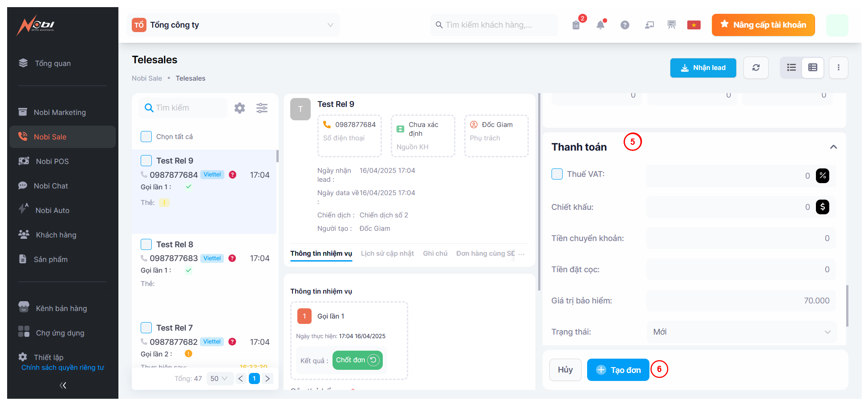Select the Test Rel 8 checkbox

(146, 245)
